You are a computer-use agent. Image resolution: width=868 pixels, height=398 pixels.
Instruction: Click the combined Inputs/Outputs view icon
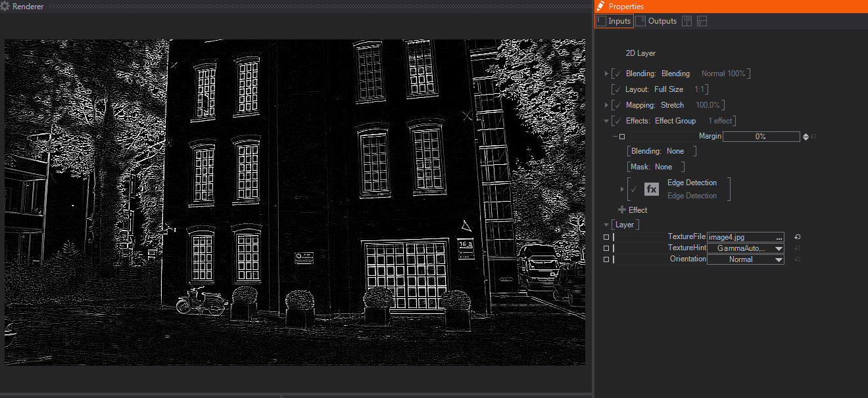(x=686, y=20)
